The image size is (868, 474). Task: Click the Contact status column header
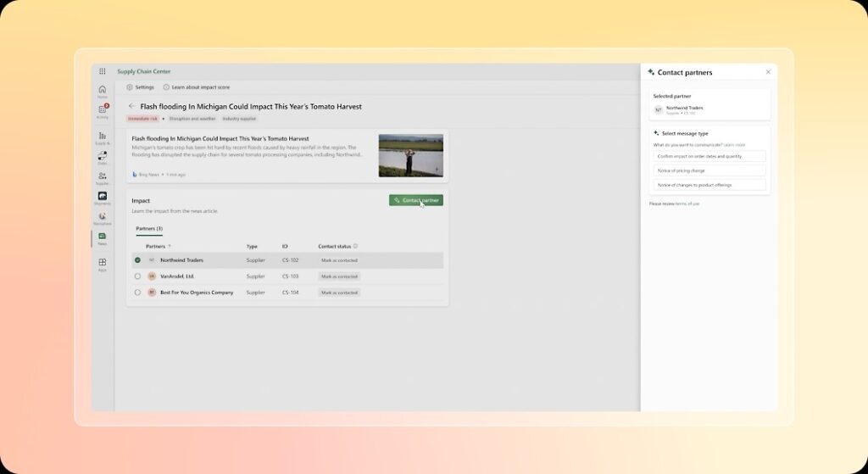coord(334,246)
